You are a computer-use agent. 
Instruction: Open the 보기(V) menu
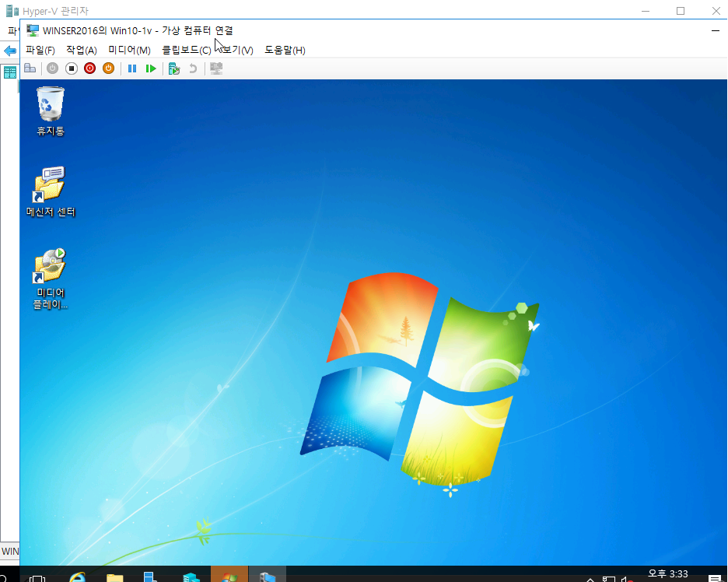click(x=238, y=50)
